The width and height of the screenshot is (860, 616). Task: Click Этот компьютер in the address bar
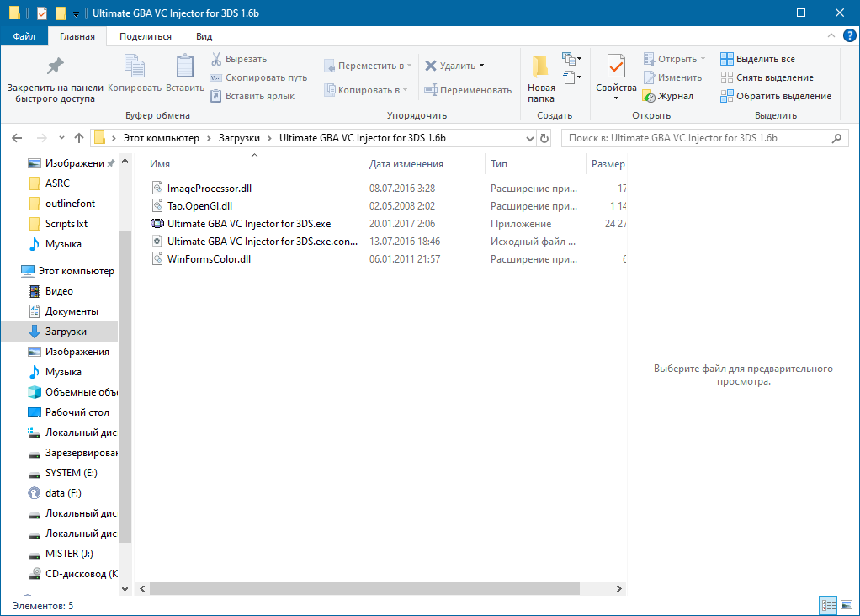coord(162,138)
